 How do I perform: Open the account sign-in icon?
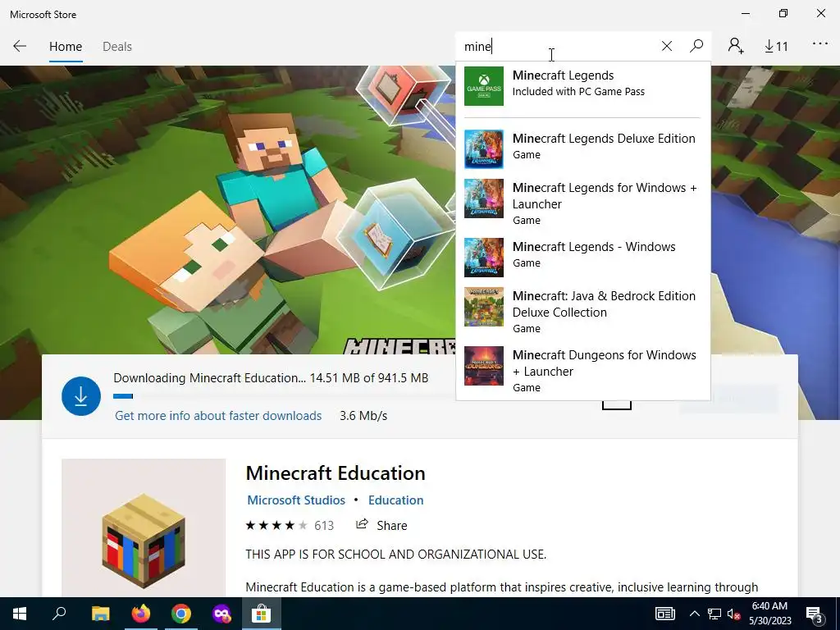736,46
